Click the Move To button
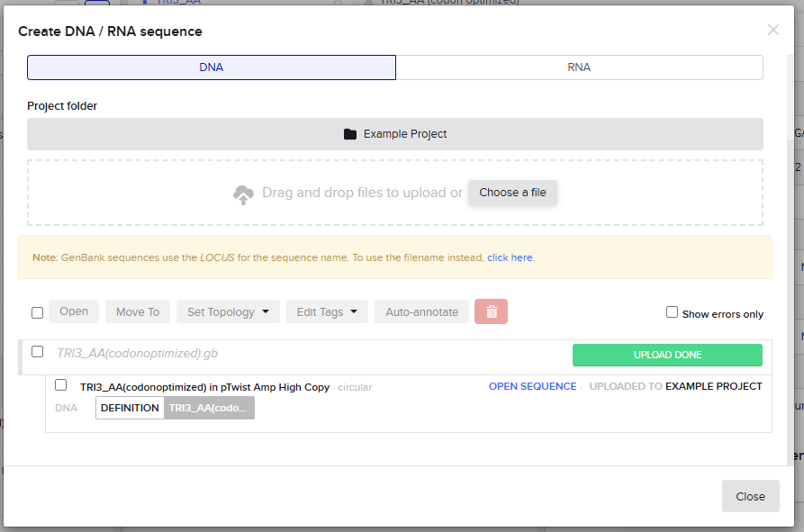This screenshot has width=804, height=532. point(138,311)
